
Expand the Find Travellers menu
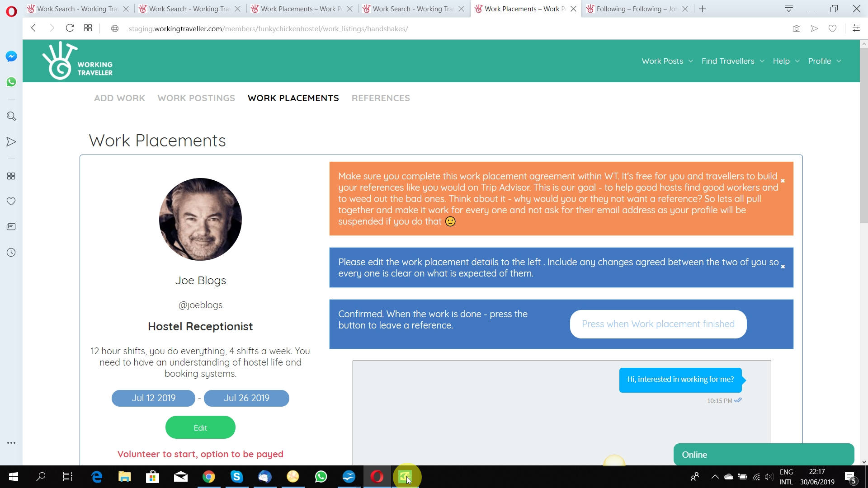(732, 61)
